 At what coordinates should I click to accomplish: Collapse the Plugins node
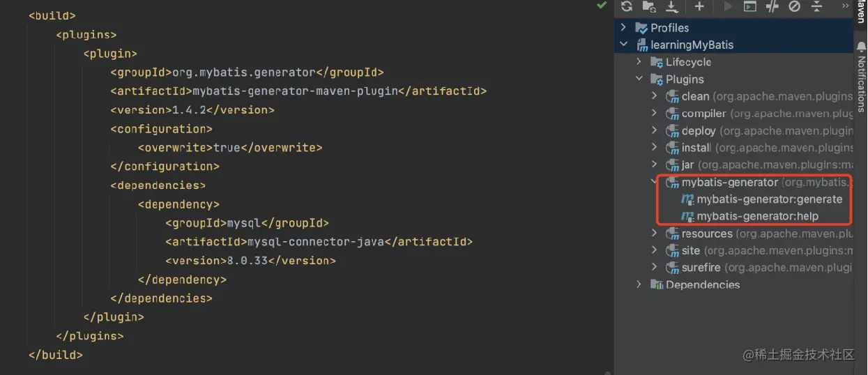(639, 79)
